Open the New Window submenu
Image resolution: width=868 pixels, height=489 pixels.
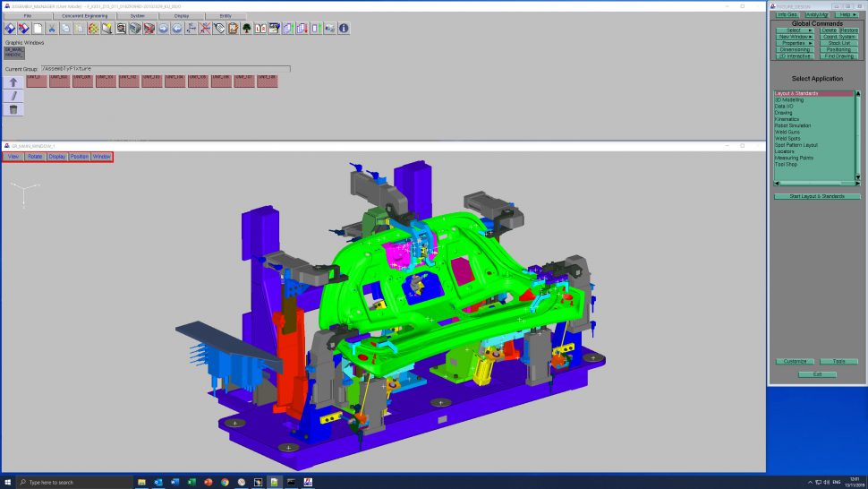pyautogui.click(x=795, y=37)
